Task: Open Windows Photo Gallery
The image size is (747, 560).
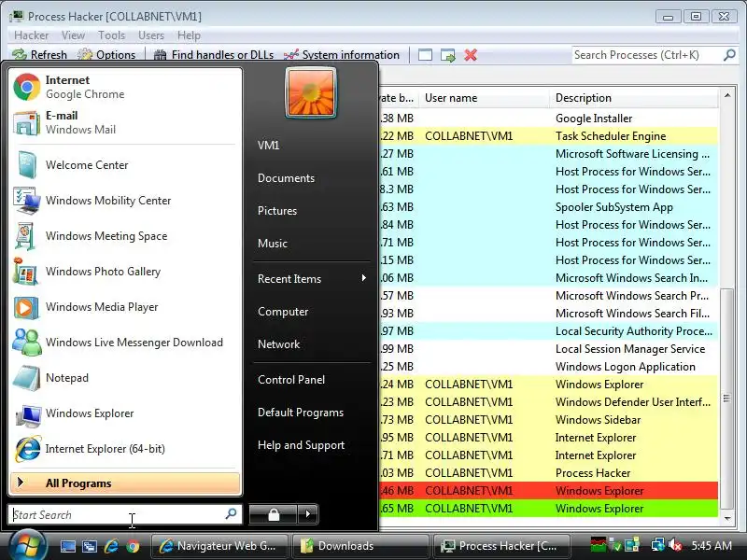Action: coord(125,272)
